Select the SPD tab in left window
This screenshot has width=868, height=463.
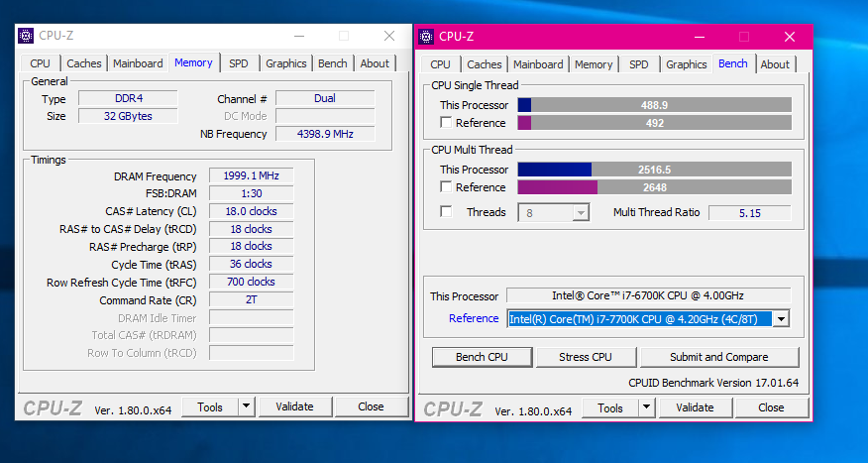239,63
